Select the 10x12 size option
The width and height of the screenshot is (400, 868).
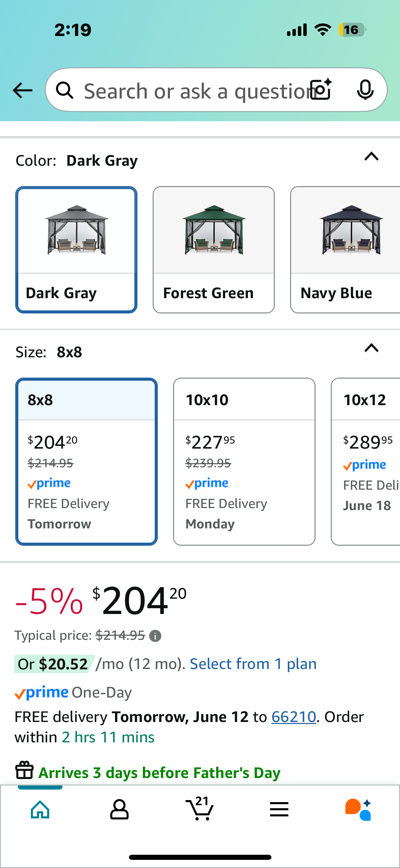coord(366,462)
